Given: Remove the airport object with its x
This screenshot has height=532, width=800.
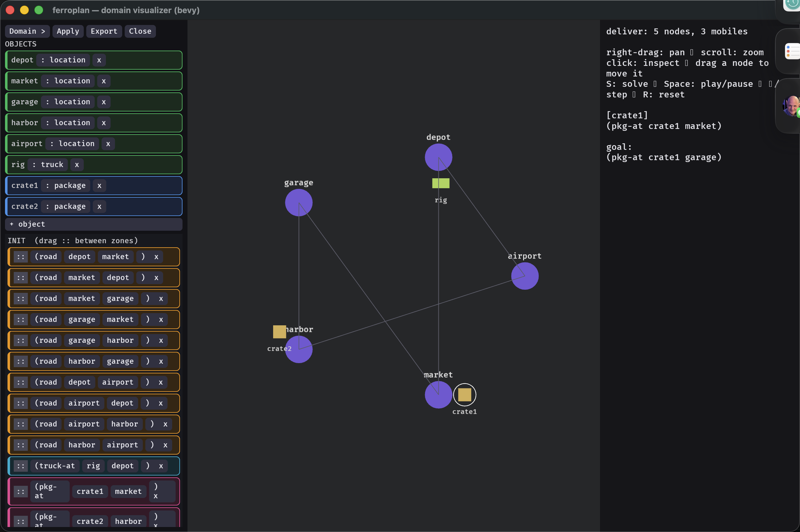Looking at the screenshot, I should [108, 144].
